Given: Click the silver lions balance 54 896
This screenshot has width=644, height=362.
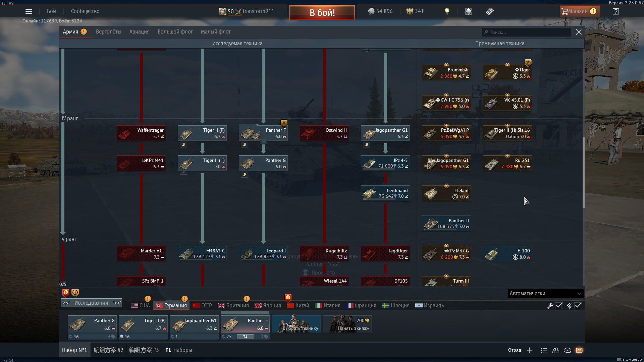Looking at the screenshot, I should click(x=380, y=11).
